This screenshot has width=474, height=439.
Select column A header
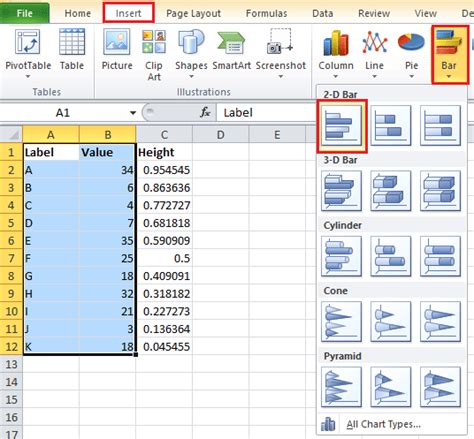pyautogui.click(x=51, y=135)
